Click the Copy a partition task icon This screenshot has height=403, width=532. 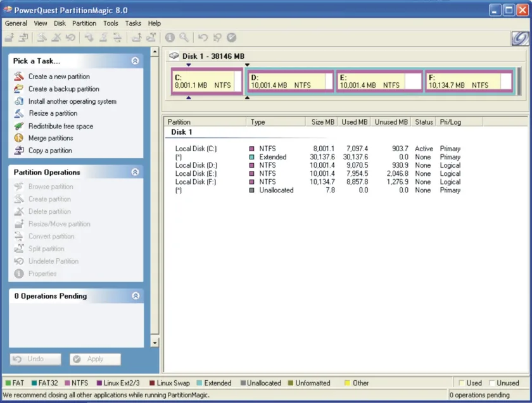click(19, 150)
